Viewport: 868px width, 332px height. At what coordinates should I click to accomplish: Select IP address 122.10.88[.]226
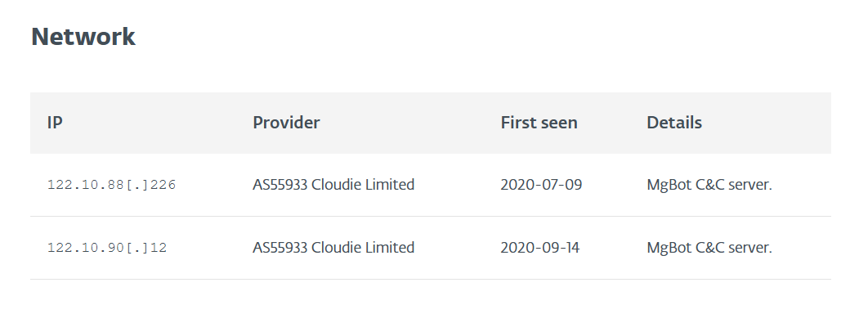pos(111,185)
